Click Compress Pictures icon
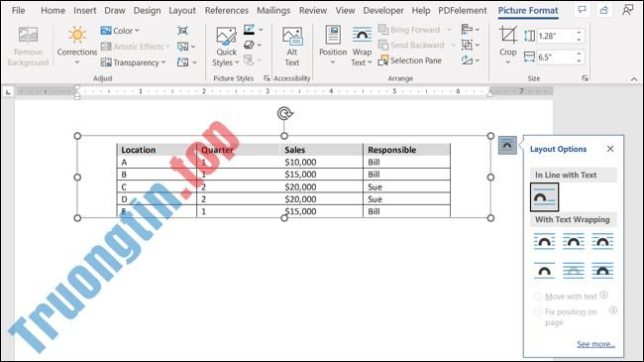 (182, 31)
